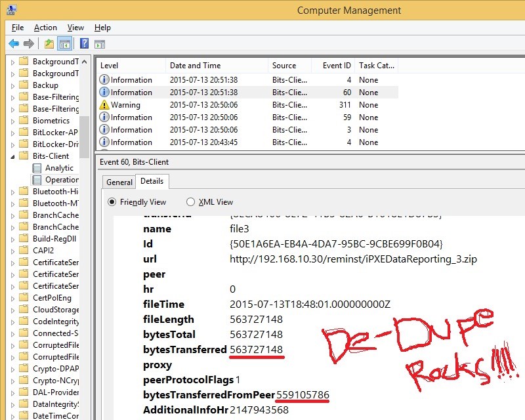Switch to XML View

tap(192, 201)
